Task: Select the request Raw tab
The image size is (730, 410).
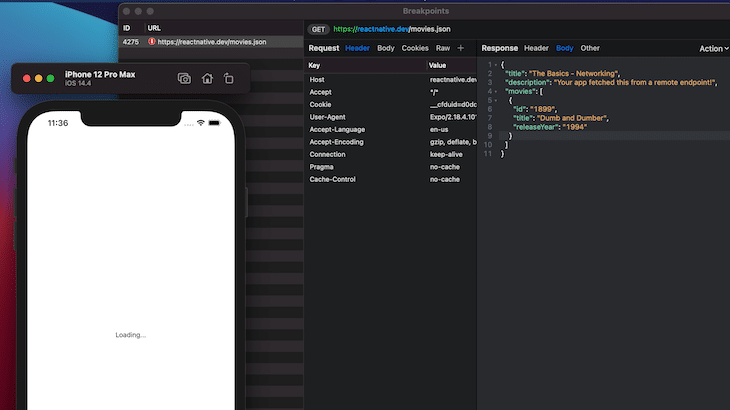Action: pyautogui.click(x=443, y=48)
